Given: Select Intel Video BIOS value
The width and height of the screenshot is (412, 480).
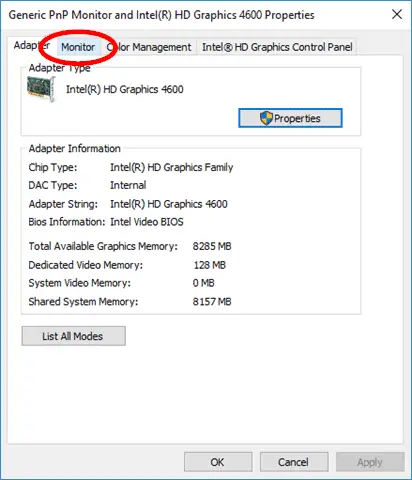Looking at the screenshot, I should (x=147, y=222).
